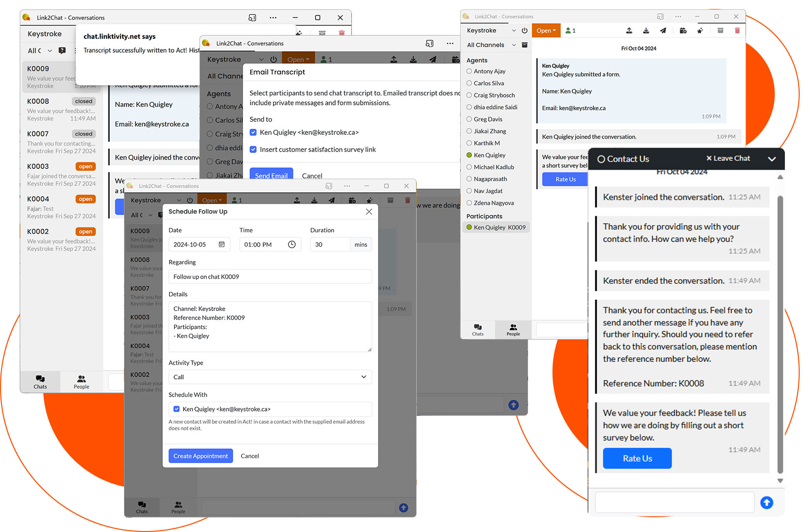Expand the All Channels dropdown in right window
The image size is (811, 532).
click(514, 45)
